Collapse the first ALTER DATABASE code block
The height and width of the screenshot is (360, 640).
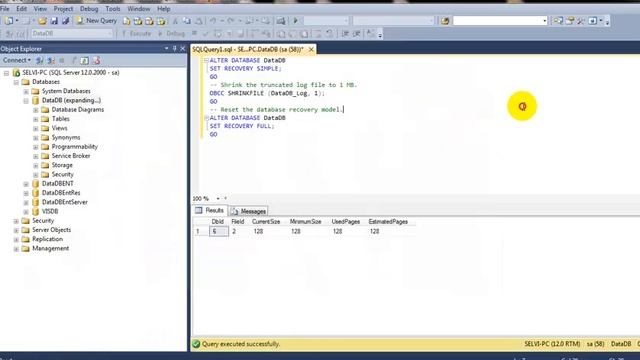point(206,60)
